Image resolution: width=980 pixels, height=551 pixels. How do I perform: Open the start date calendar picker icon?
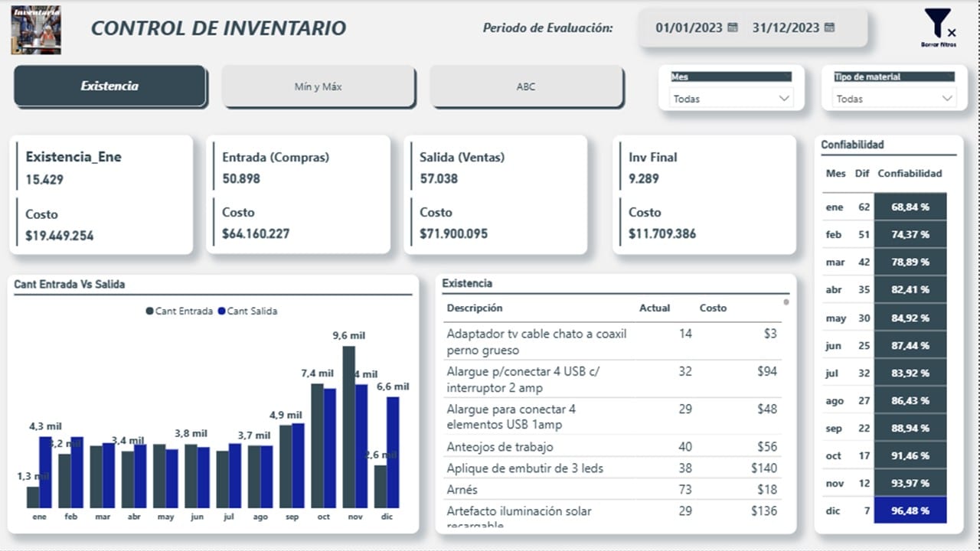click(733, 28)
